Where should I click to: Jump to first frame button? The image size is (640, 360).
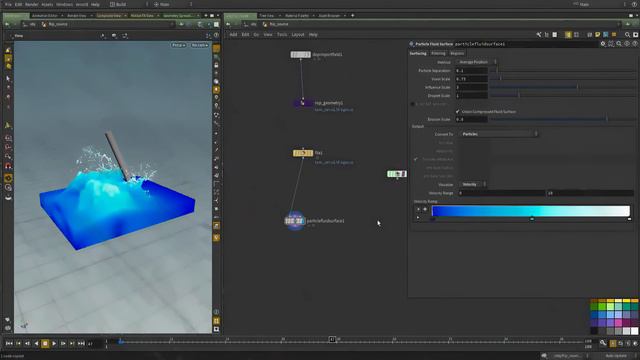pos(9,344)
